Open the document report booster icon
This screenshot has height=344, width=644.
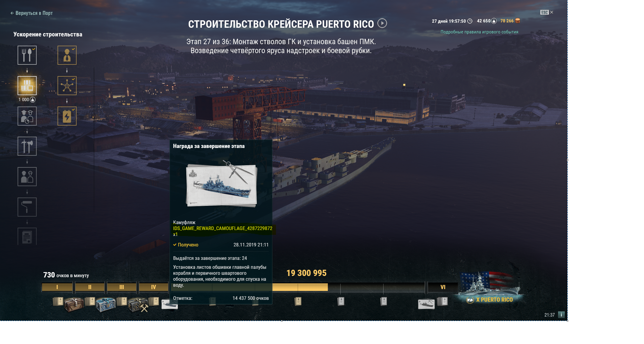(x=27, y=237)
